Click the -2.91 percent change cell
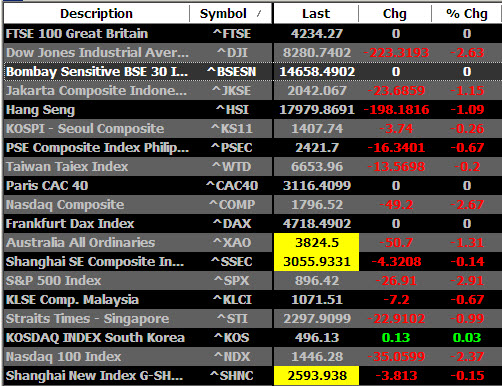 (467, 281)
